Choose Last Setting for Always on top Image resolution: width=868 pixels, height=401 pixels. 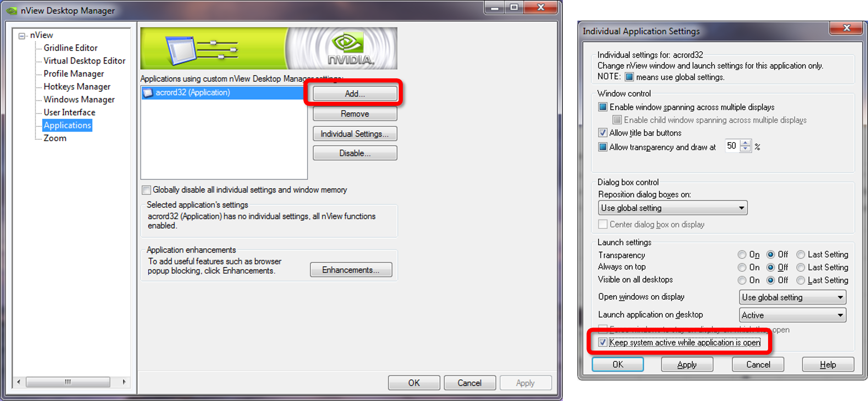pos(801,267)
